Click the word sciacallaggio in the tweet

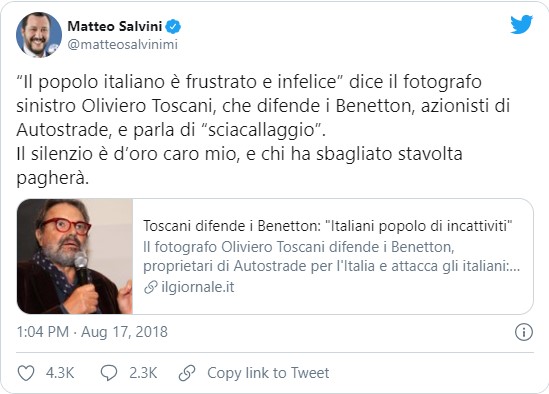[262, 130]
